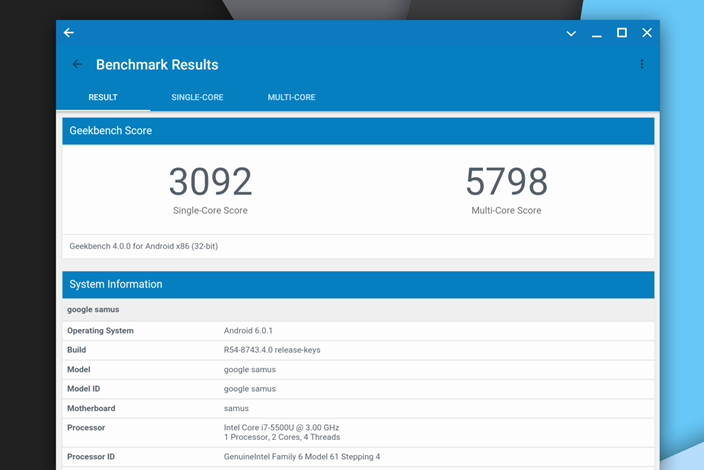Viewport: 704px width, 470px height.
Task: Click the Build row label
Action: [76, 350]
